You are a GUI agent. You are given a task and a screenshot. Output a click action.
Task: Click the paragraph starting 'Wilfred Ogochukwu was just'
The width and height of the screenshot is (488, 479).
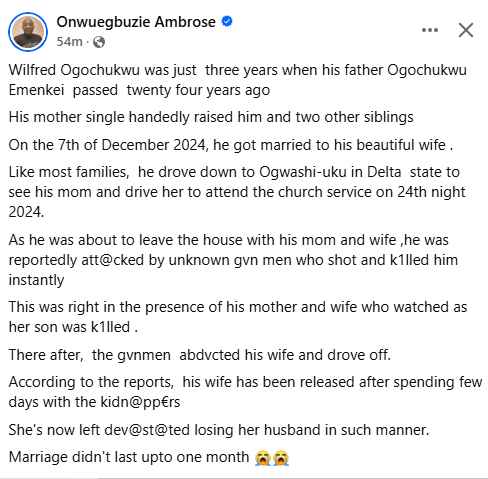pyautogui.click(x=237, y=80)
